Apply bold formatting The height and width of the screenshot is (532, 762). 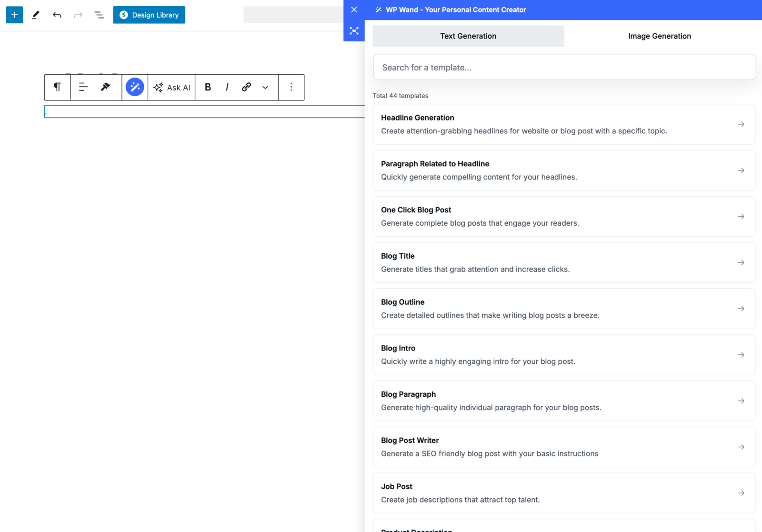[208, 87]
